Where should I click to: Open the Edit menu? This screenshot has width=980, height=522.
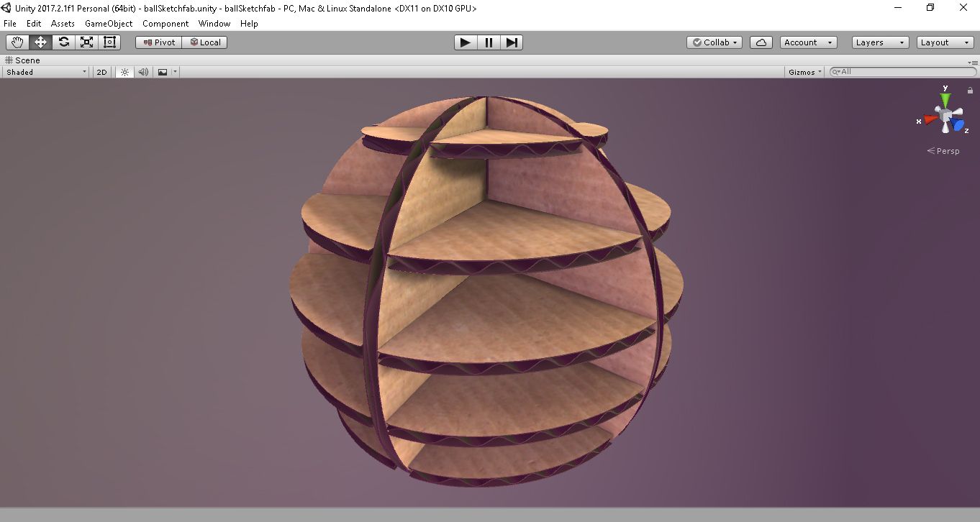34,24
